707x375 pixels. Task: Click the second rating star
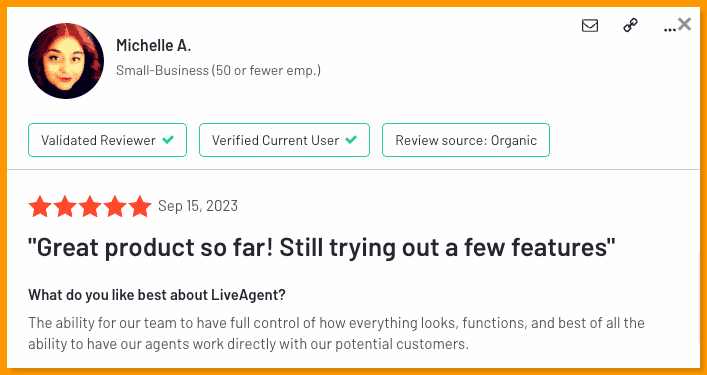point(65,206)
